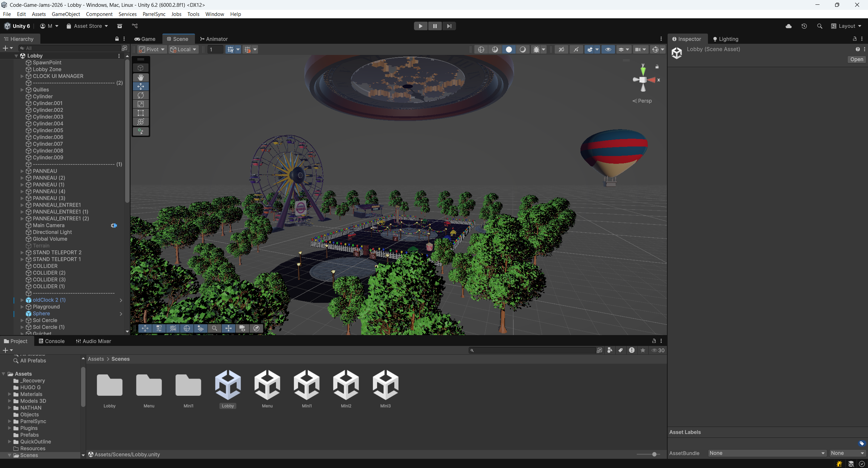Toggle 2D mode in the scene view
The image size is (868, 468).
click(561, 50)
